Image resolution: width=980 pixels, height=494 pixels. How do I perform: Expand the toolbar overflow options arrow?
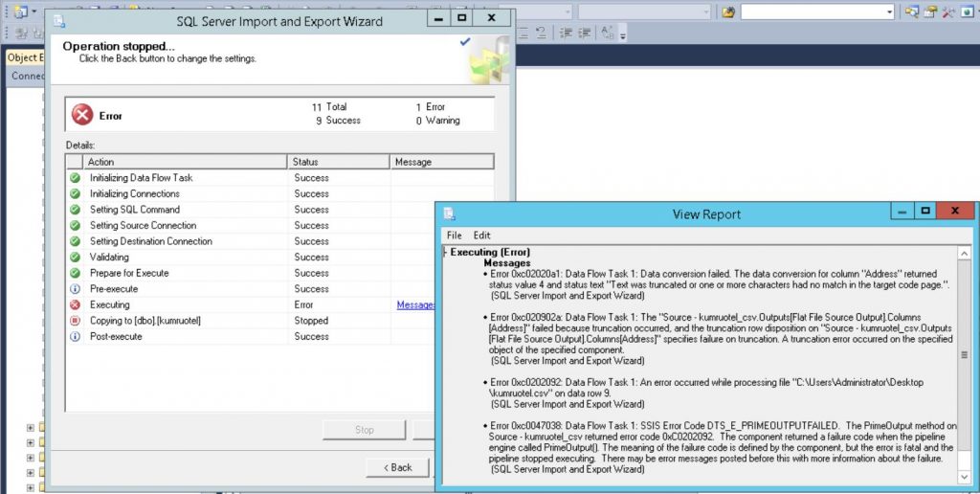pos(622,36)
